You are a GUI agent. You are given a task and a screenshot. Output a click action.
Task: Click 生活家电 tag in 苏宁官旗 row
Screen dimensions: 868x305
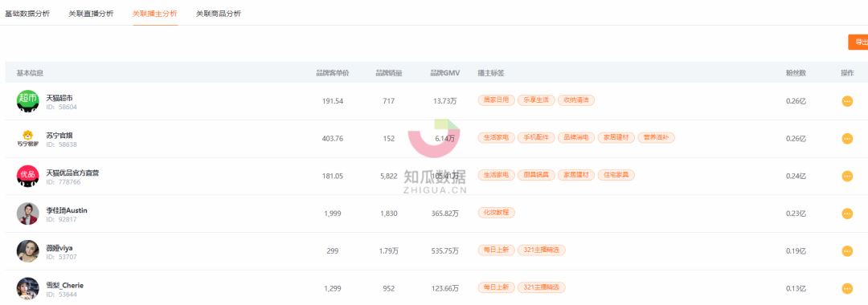pyautogui.click(x=497, y=137)
